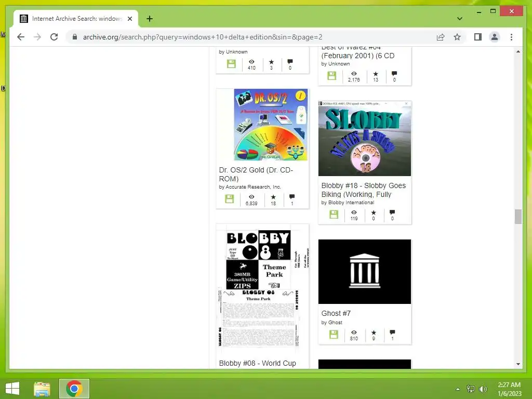
Task: Click the scrollbar down arrow
Action: click(x=518, y=364)
